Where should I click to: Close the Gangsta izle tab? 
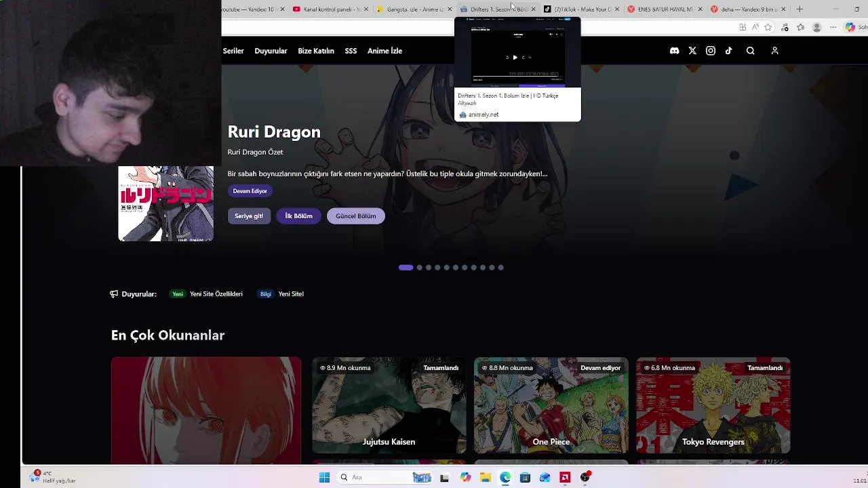[x=450, y=9]
